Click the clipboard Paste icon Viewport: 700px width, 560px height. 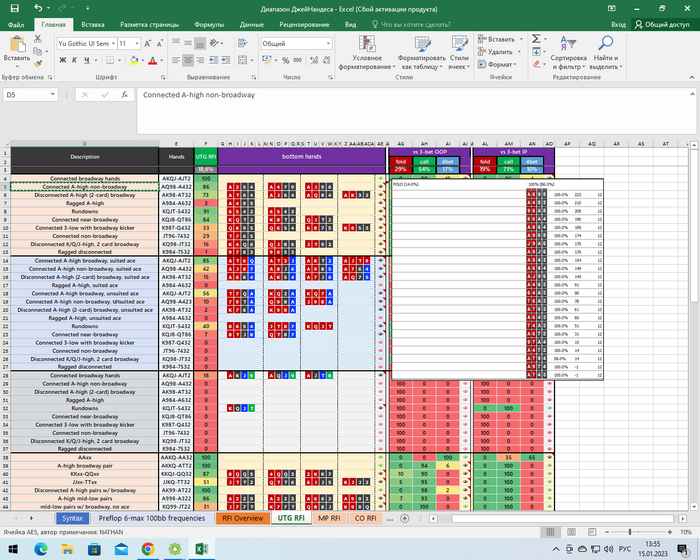point(17,45)
